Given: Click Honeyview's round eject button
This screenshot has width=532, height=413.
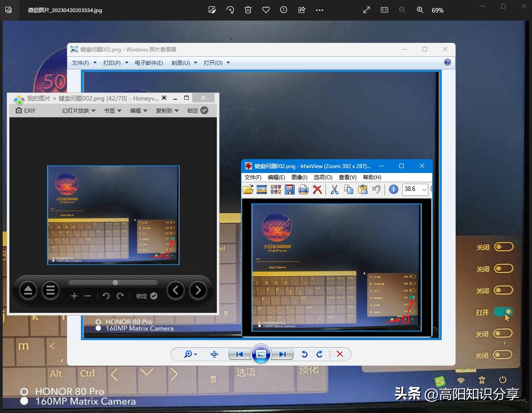Looking at the screenshot, I should (x=28, y=291).
